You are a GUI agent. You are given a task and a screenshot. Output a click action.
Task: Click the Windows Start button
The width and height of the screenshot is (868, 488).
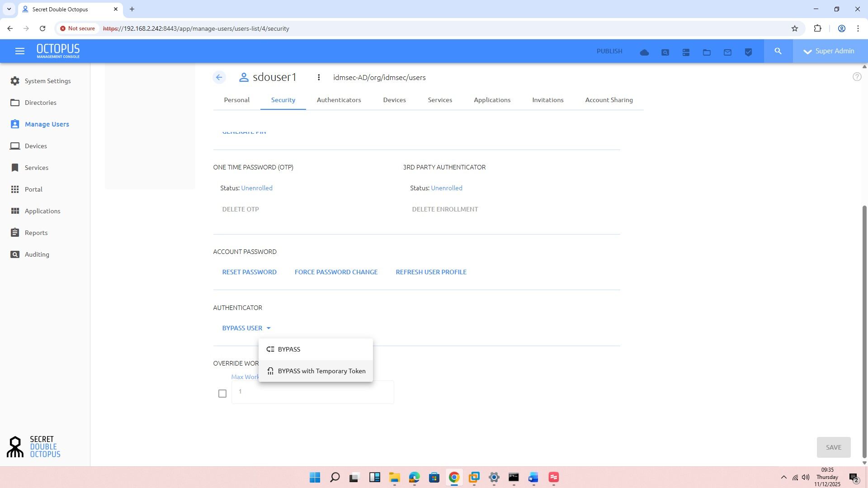tap(315, 478)
